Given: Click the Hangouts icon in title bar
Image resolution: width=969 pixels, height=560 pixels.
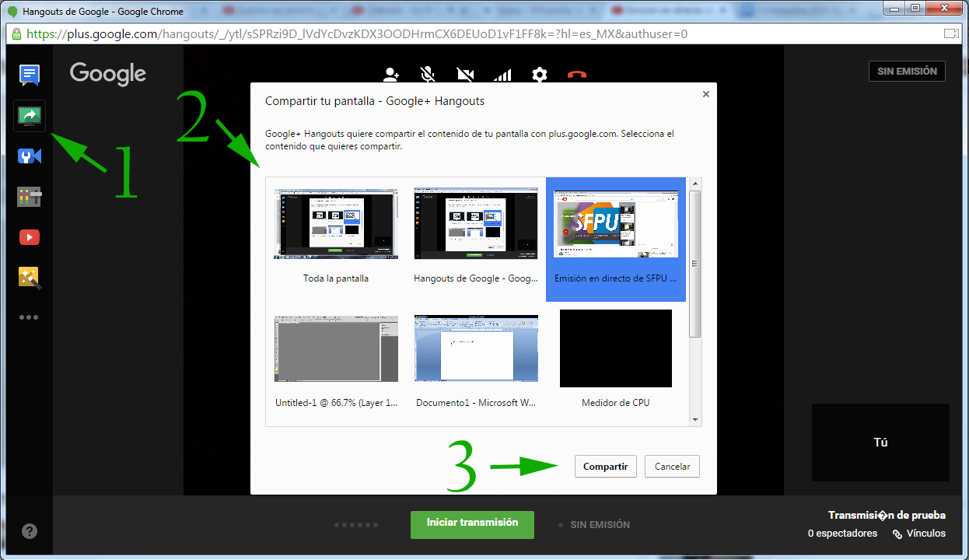Looking at the screenshot, I should [x=12, y=12].
